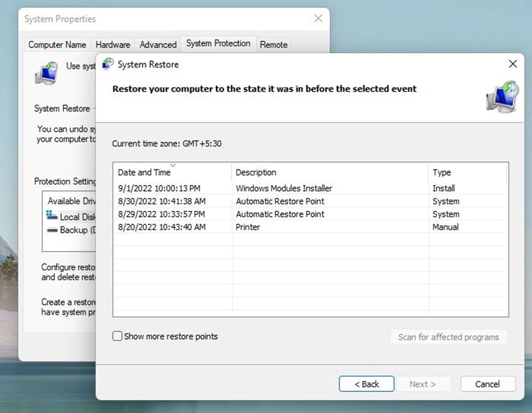Open the Advanced tab
Viewport: 532px width, 413px height.
pos(157,44)
